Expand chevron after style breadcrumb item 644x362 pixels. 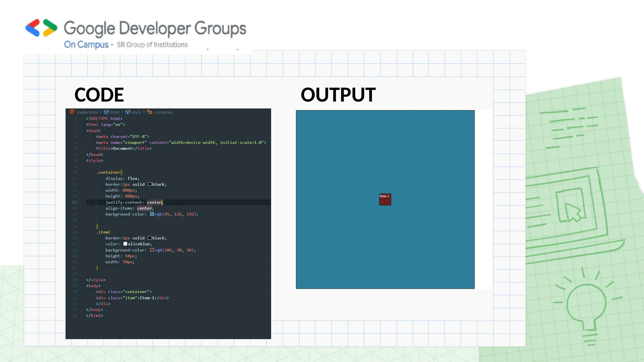(144, 112)
